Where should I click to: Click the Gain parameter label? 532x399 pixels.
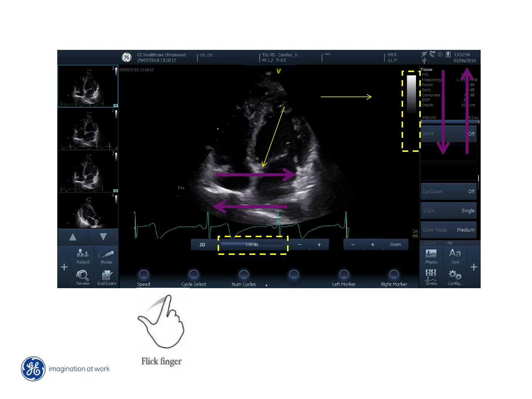(x=426, y=90)
